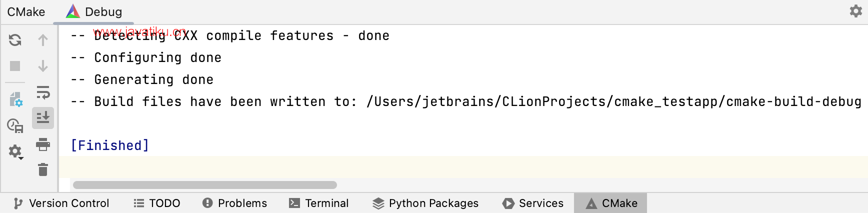Jump down to next message

tap(43, 66)
